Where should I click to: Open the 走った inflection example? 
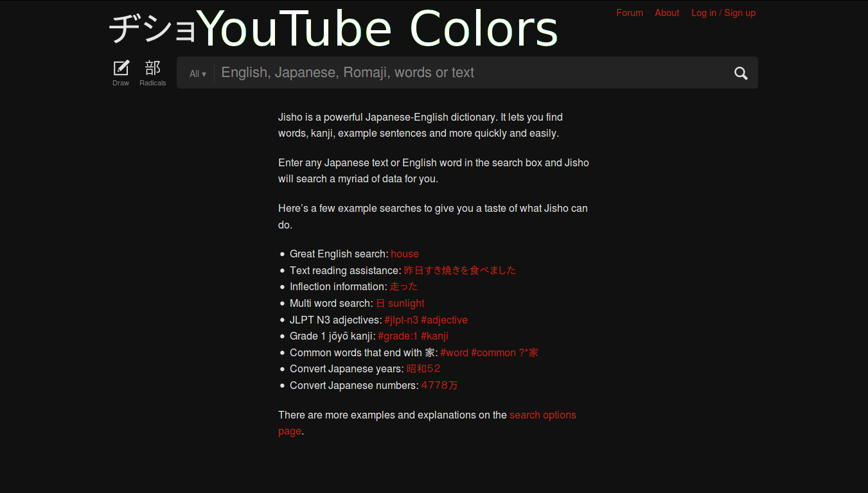point(403,287)
